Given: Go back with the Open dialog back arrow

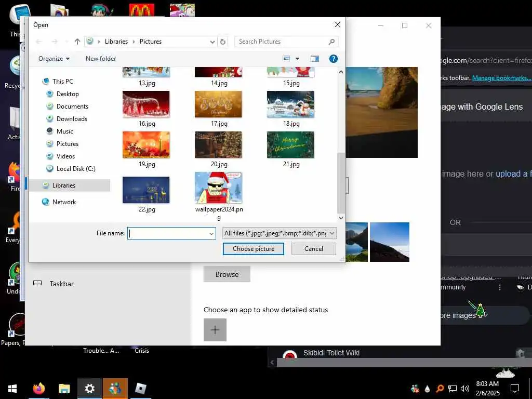Looking at the screenshot, I should coord(38,42).
